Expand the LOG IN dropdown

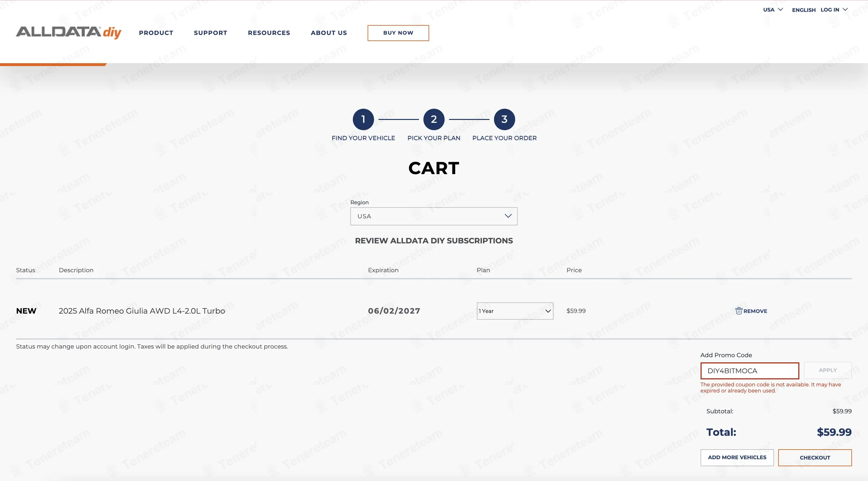pos(834,10)
